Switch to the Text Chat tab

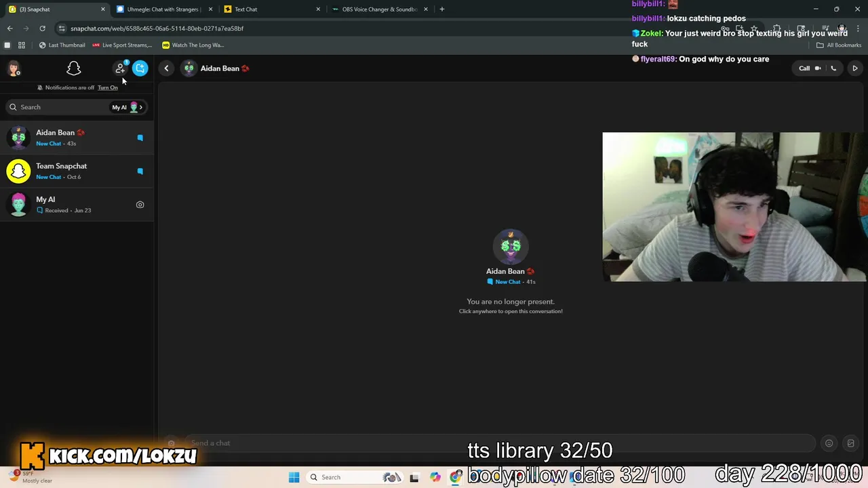[x=271, y=9]
